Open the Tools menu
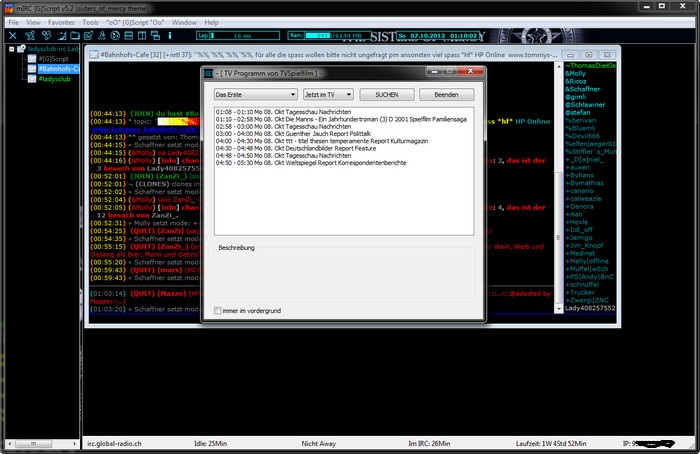 [x=90, y=21]
